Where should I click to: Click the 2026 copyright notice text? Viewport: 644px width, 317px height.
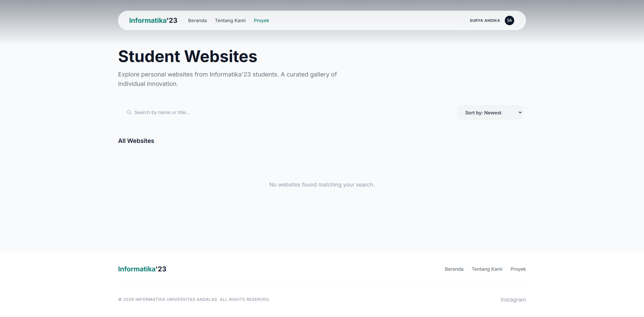pos(194,300)
